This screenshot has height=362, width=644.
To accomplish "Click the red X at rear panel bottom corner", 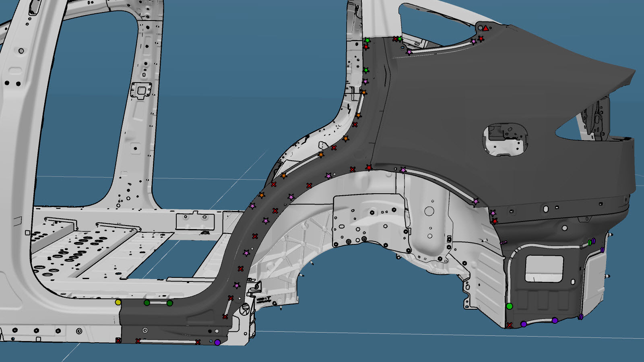I will coord(510,325).
